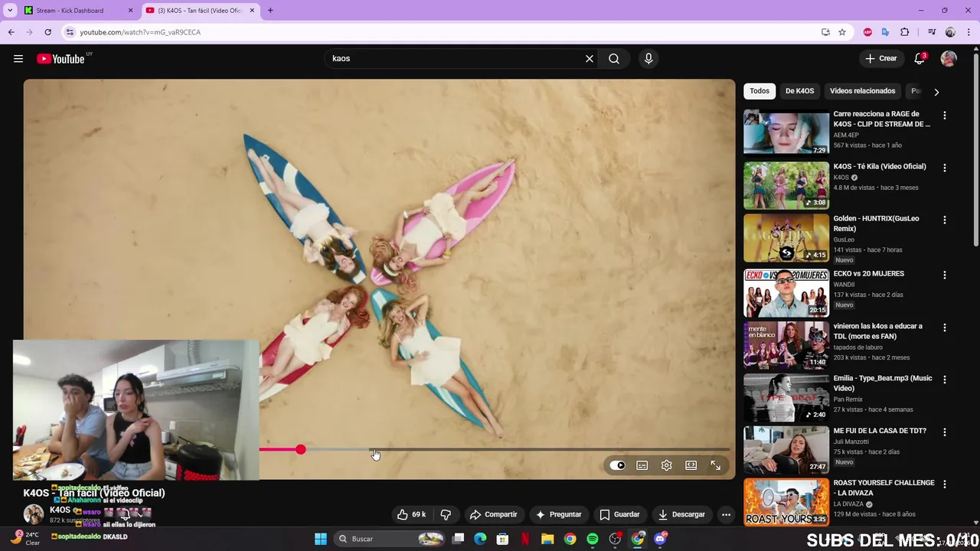The height and width of the screenshot is (551, 980).
Task: Open player settings gear
Action: click(667, 465)
